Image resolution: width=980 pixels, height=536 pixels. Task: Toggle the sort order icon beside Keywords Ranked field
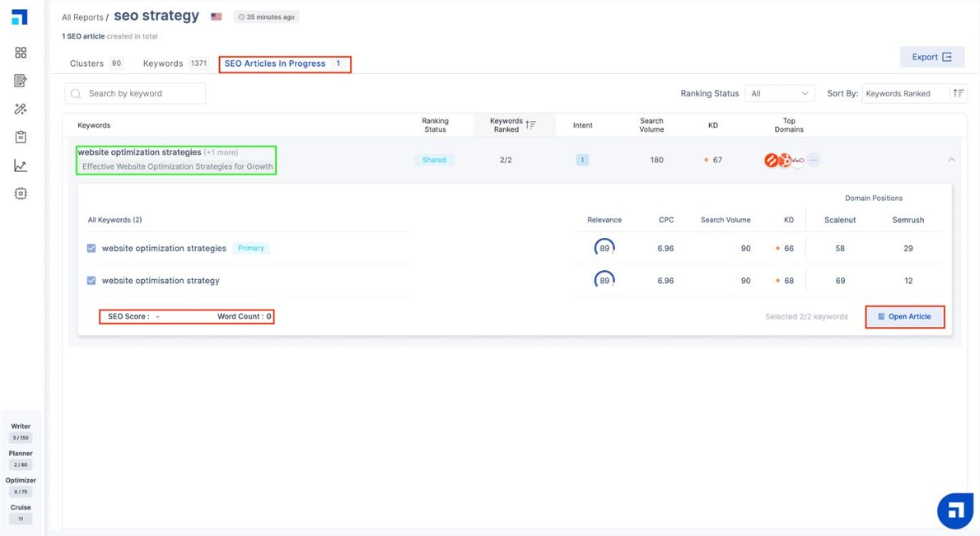[x=958, y=93]
